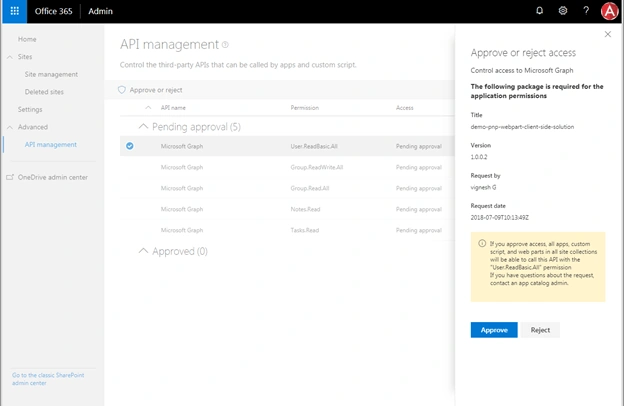This screenshot has width=624, height=406.
Task: Select the Notes.Read permission row
Action: 287,209
